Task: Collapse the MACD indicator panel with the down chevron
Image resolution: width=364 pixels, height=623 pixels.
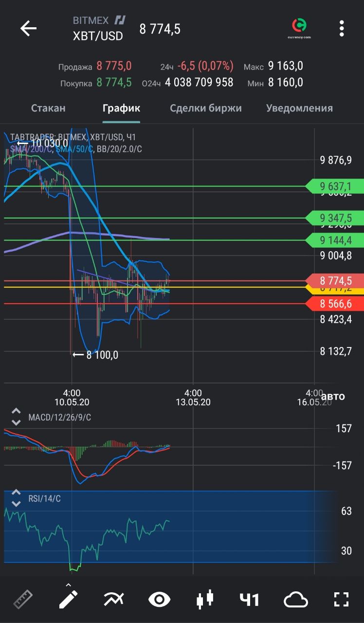Action: pyautogui.click(x=16, y=422)
